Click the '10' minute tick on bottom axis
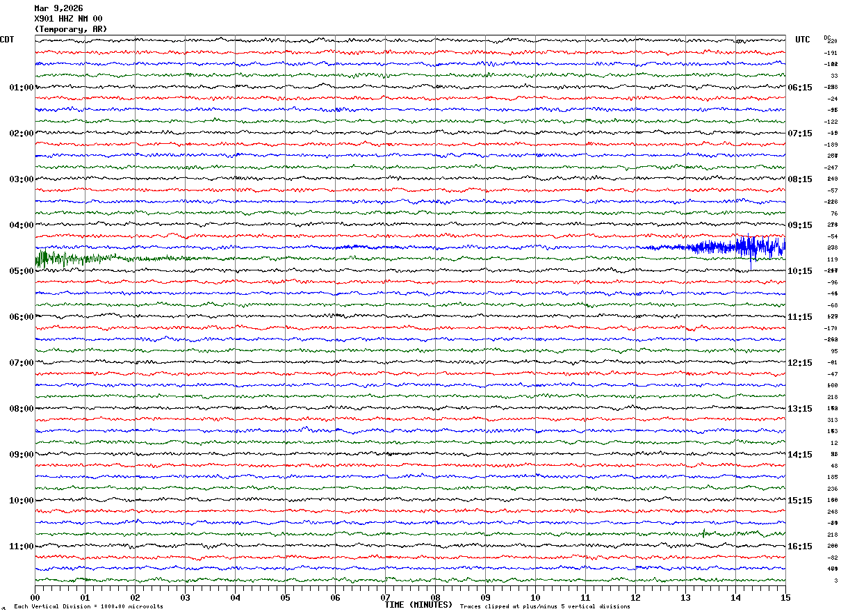 [x=535, y=597]
